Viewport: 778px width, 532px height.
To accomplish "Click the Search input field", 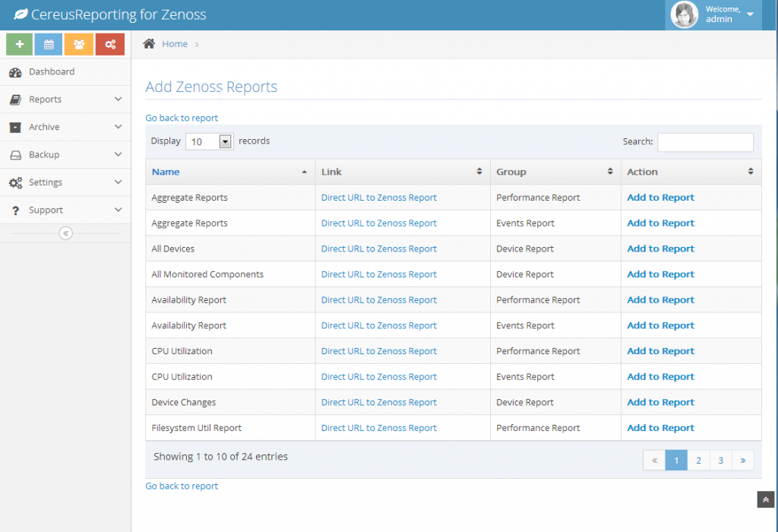I will tap(705, 142).
